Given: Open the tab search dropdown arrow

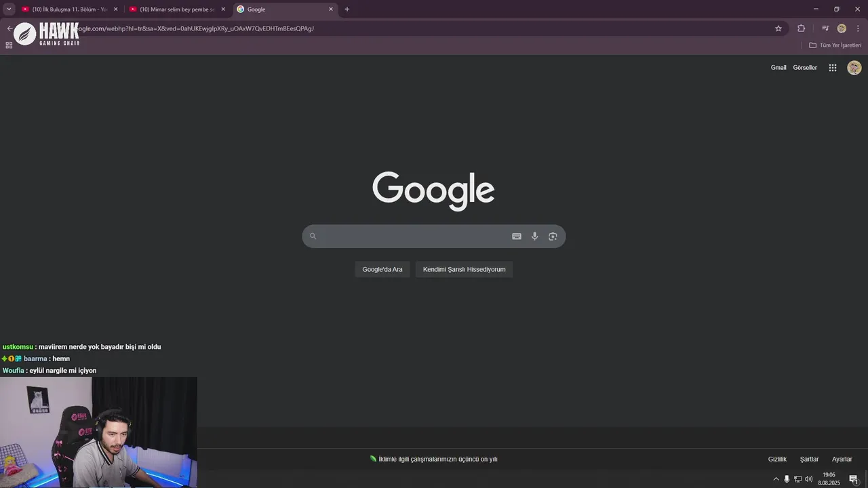Looking at the screenshot, I should coord(9,9).
